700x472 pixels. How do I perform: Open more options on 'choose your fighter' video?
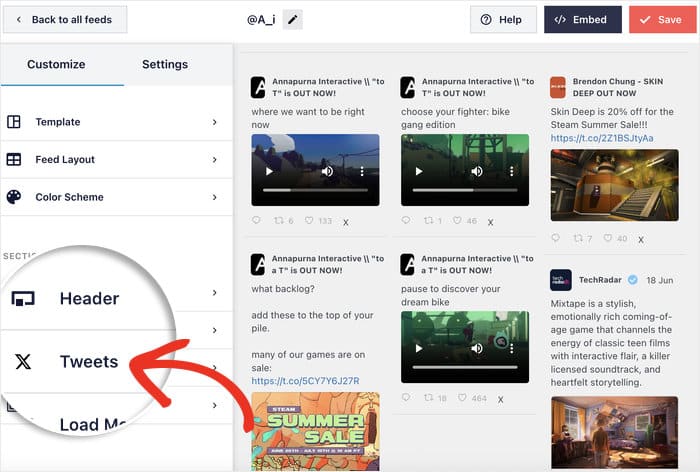click(512, 171)
